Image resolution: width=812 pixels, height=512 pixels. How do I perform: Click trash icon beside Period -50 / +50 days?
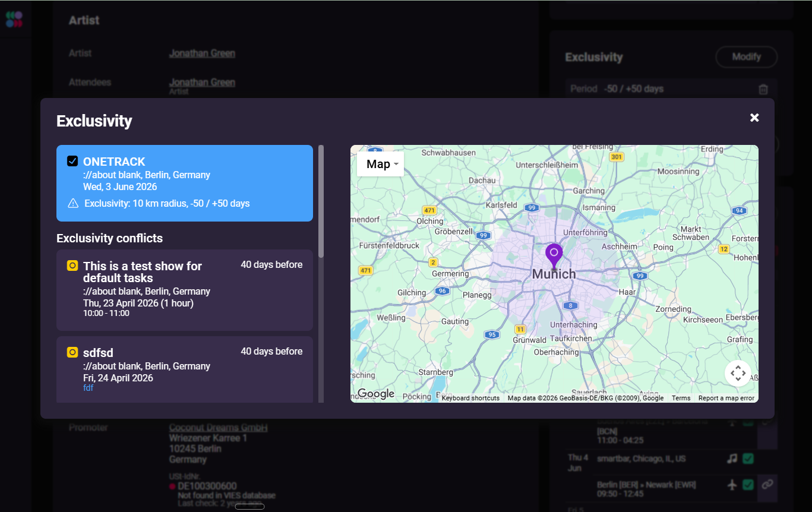click(x=763, y=89)
